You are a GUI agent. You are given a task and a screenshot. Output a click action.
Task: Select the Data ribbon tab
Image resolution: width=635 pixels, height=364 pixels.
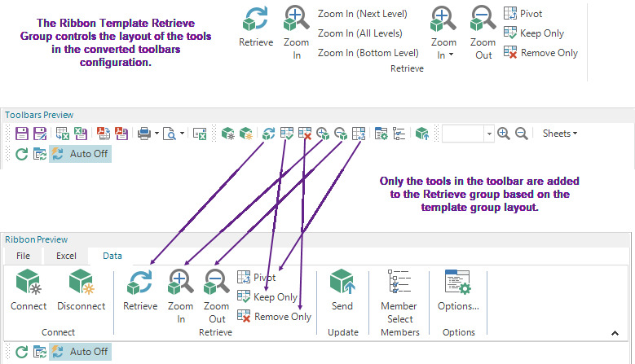[112, 256]
